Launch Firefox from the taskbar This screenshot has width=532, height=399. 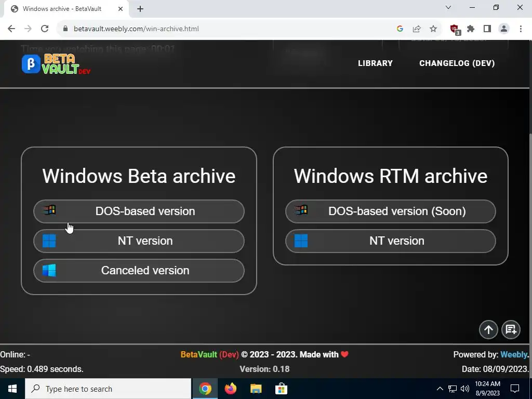tap(230, 389)
